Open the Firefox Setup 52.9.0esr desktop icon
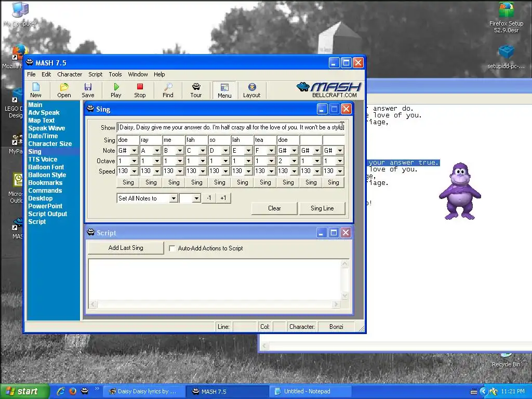The width and height of the screenshot is (532, 399). pos(506,17)
